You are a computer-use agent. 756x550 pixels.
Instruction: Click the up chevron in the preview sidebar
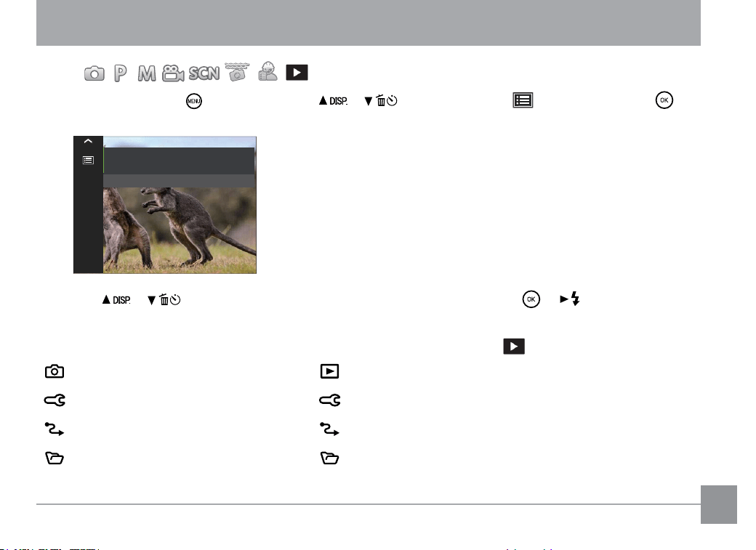click(88, 141)
